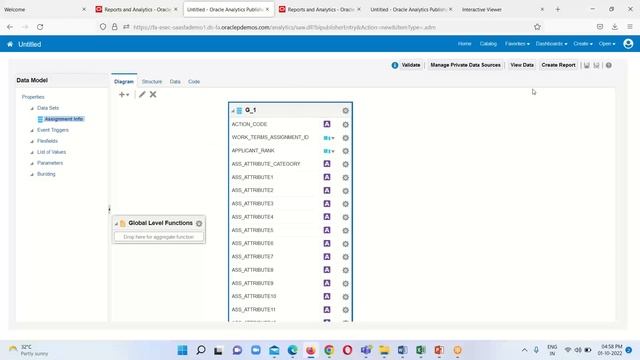Click the text type icon of ASS_ATTRIBUTE7
Viewport: 640px width, 360px height.
click(327, 256)
